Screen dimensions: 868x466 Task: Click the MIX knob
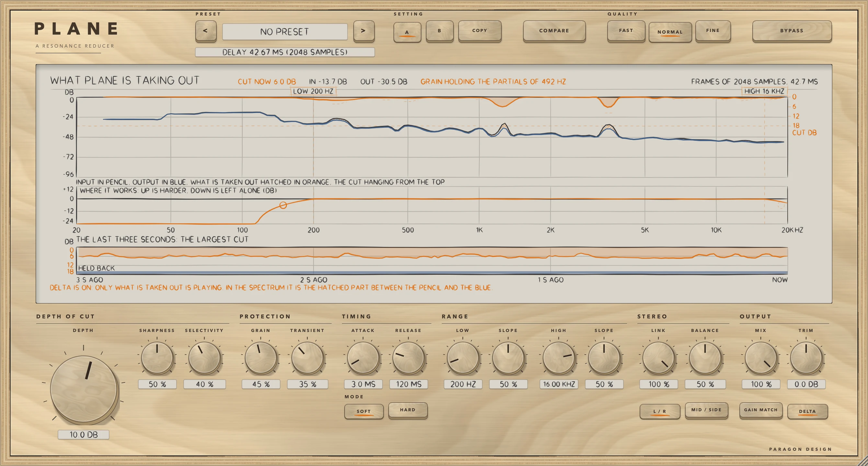(761, 358)
